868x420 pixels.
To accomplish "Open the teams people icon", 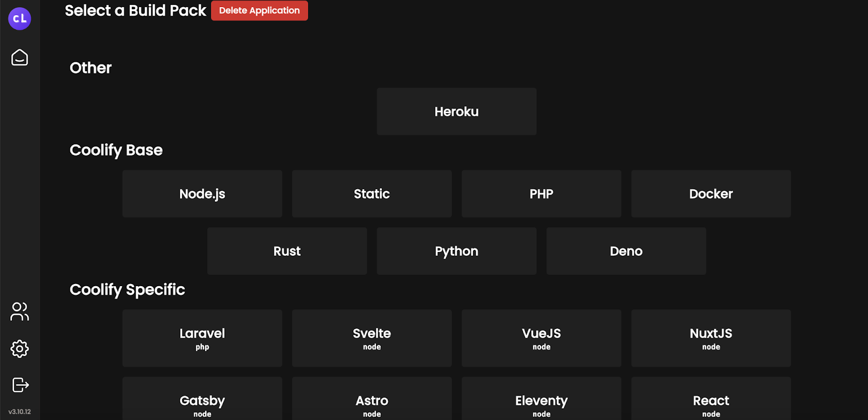I will tap(20, 312).
